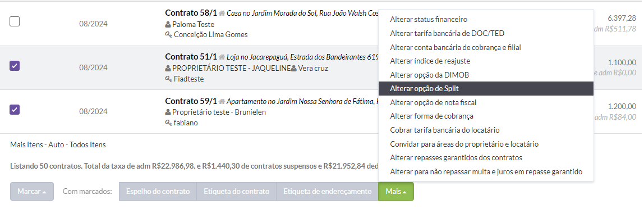
Task: Open Contrato 59/1 title link
Action: tap(191, 101)
